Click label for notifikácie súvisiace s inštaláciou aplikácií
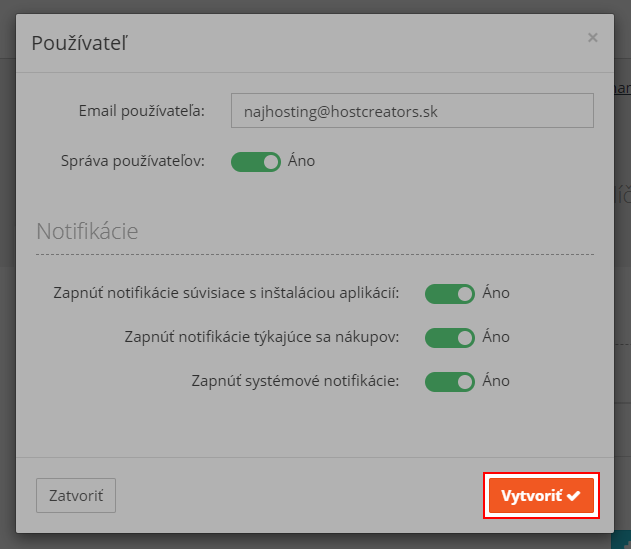 [226, 293]
